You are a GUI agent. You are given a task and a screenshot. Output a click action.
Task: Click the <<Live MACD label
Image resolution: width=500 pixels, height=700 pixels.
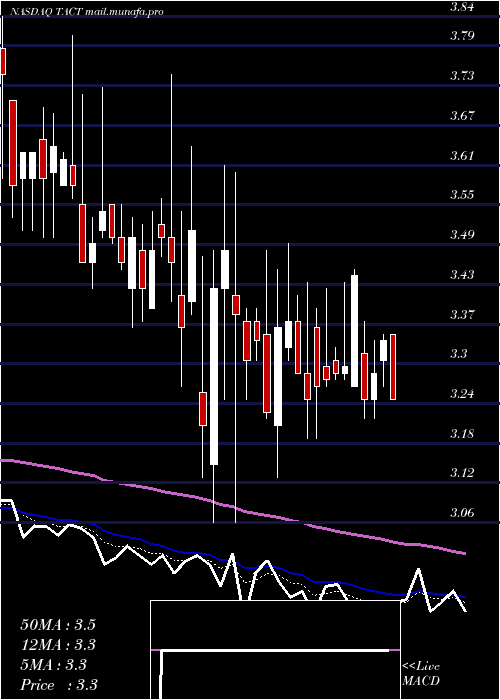[421, 674]
